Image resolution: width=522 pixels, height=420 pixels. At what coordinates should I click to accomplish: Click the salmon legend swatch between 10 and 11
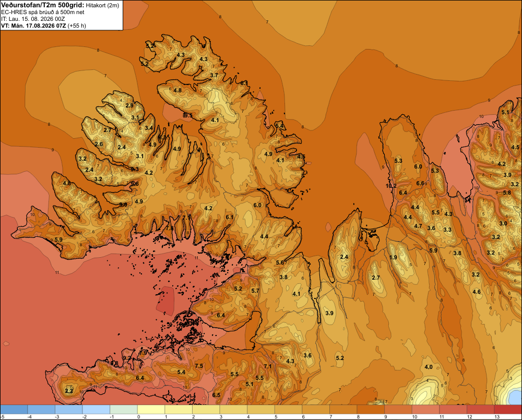tap(426, 410)
